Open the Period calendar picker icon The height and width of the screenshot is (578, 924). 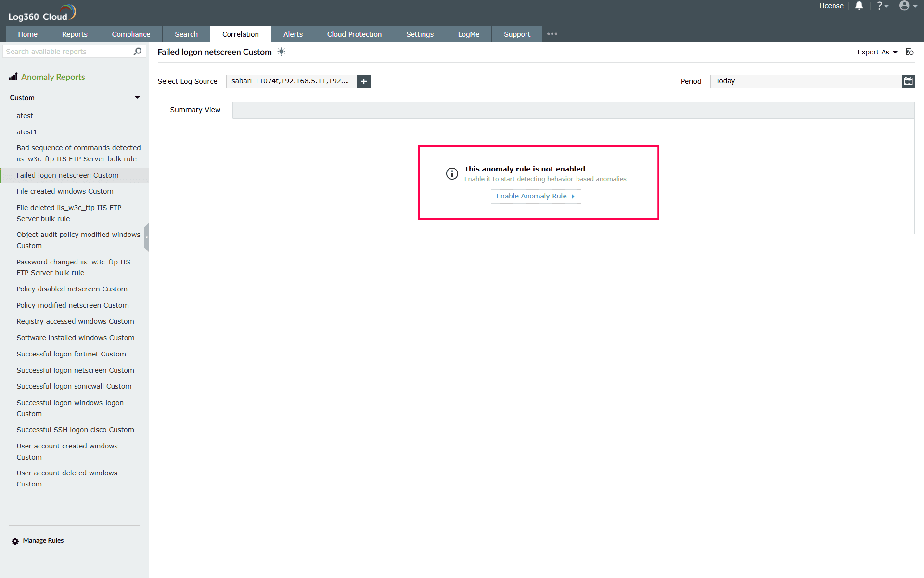click(x=908, y=81)
